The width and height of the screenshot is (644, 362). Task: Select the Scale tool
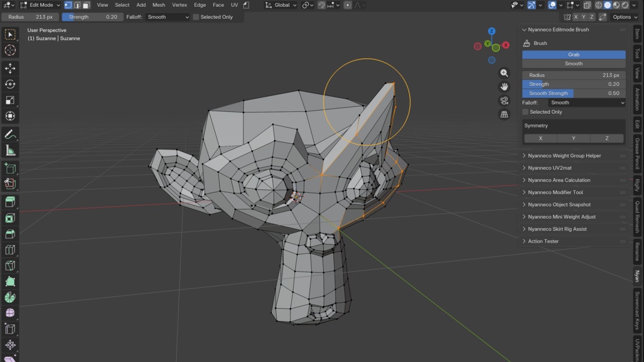click(x=10, y=100)
